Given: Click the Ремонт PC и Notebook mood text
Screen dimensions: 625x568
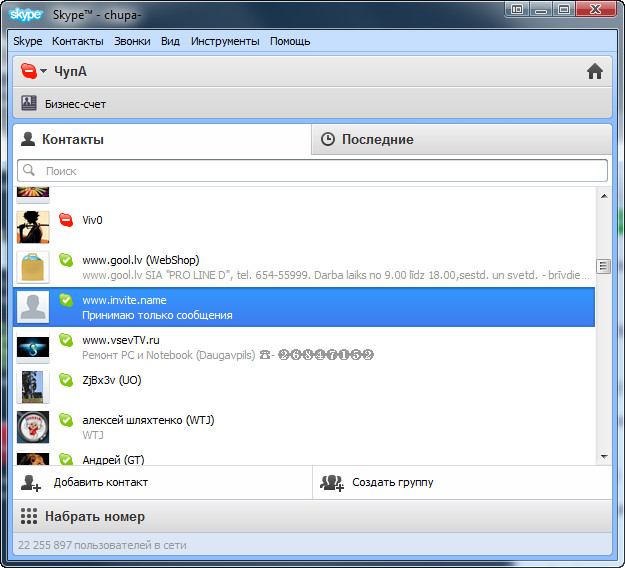Looking at the screenshot, I should click(228, 355).
